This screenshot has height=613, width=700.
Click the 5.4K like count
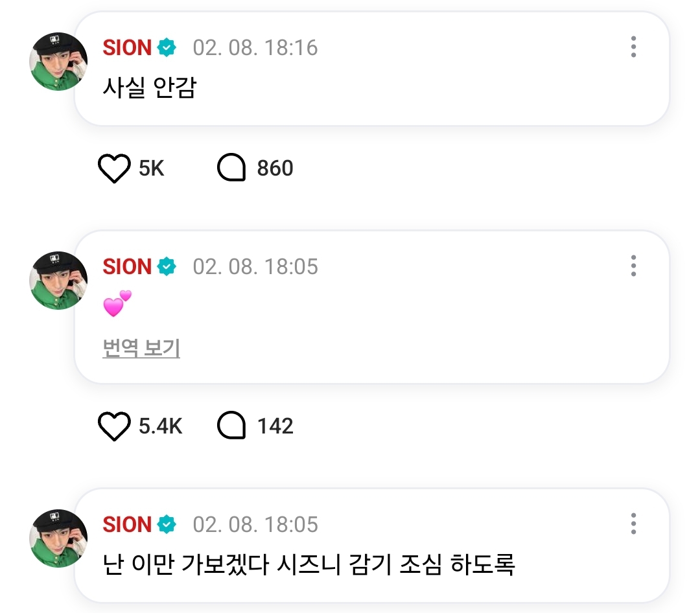click(x=160, y=426)
